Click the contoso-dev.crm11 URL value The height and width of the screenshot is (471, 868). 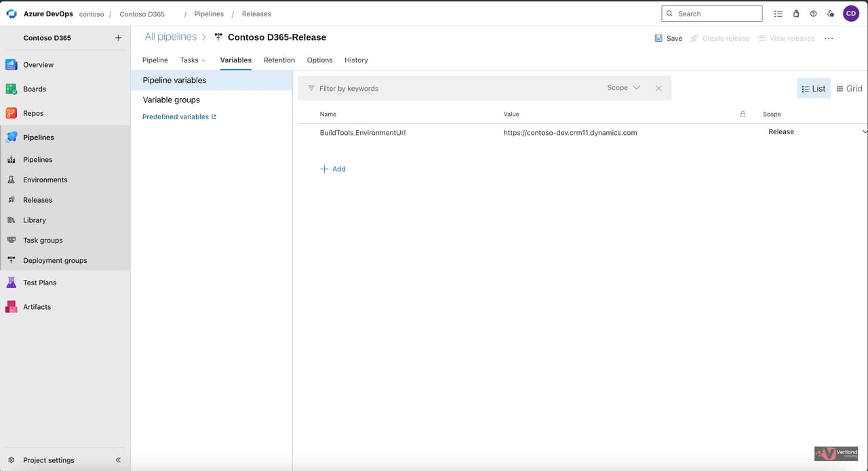(570, 133)
